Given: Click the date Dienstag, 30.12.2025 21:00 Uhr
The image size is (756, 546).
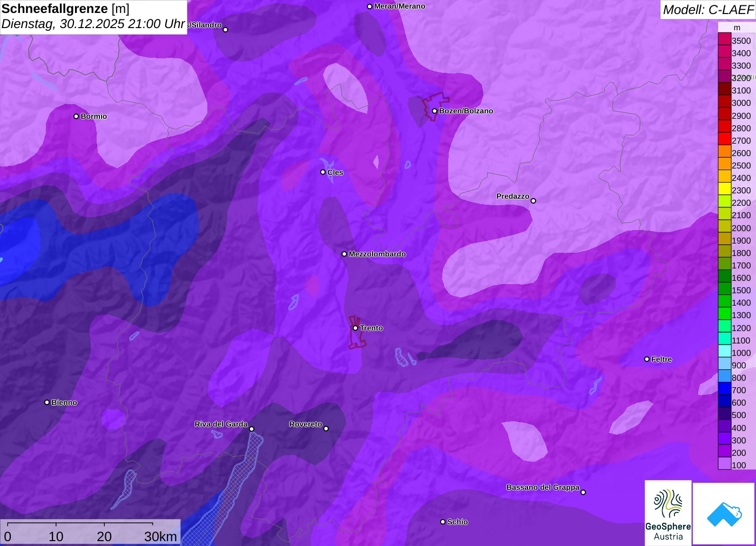Looking at the screenshot, I should (93, 24).
